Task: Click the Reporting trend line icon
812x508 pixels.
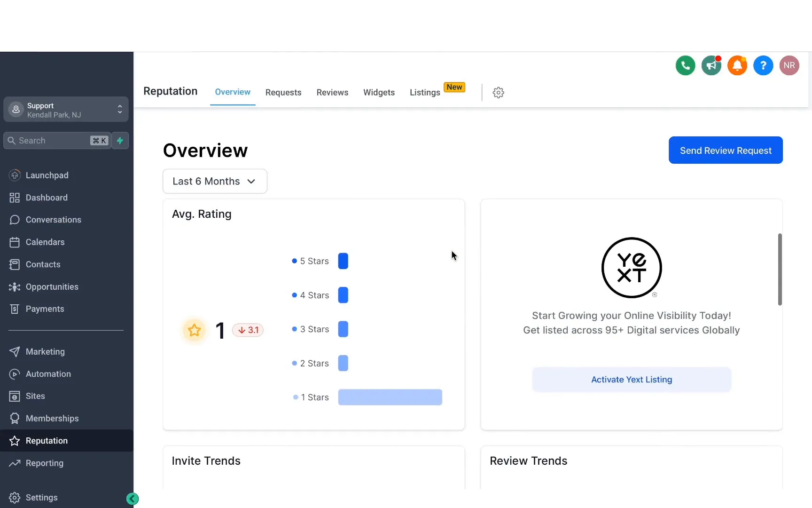Action: (15, 463)
